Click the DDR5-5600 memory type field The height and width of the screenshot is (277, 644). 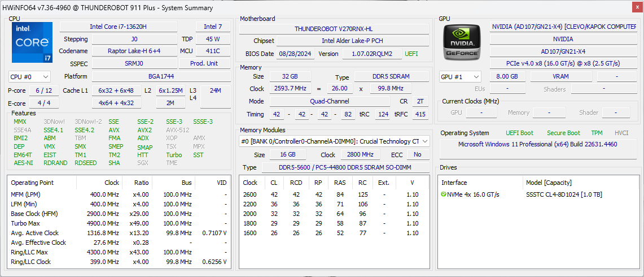345,167
